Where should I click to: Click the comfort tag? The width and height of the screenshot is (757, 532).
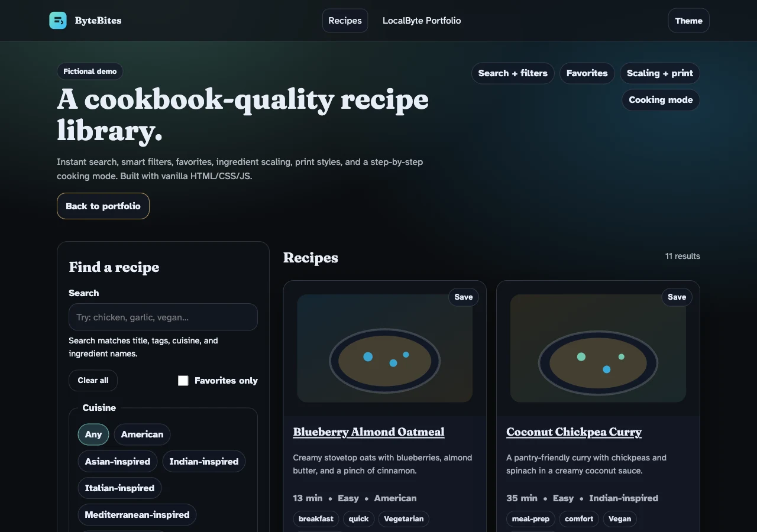pyautogui.click(x=579, y=518)
